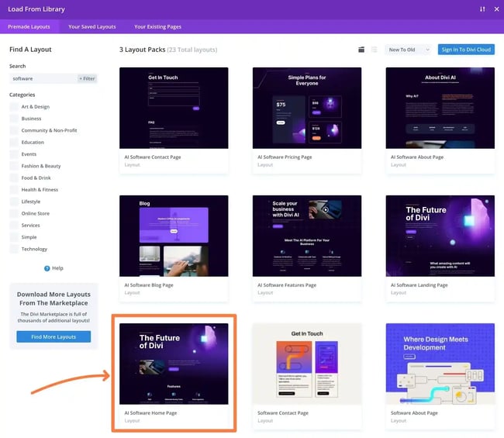Select AI Software Pricing Page thumbnail
Screen dimensions: 504x438
307,108
